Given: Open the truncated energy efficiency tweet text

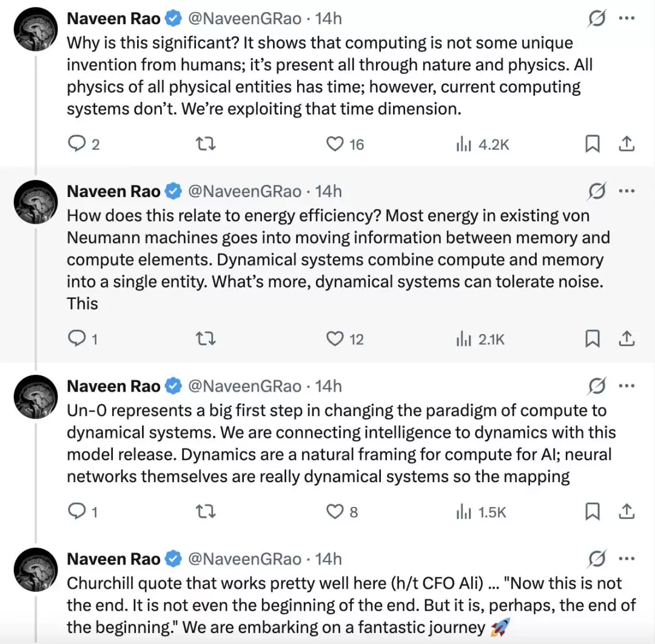Looking at the screenshot, I should [x=338, y=260].
